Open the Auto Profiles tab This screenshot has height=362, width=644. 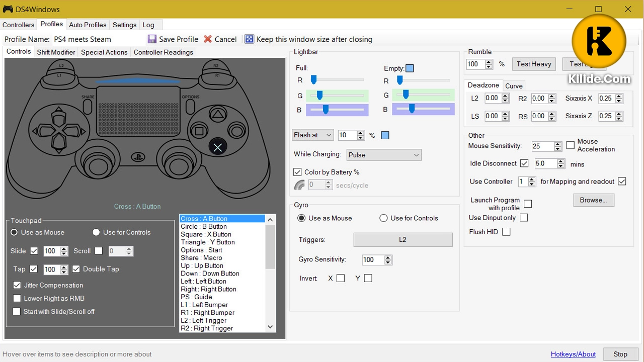tap(88, 25)
